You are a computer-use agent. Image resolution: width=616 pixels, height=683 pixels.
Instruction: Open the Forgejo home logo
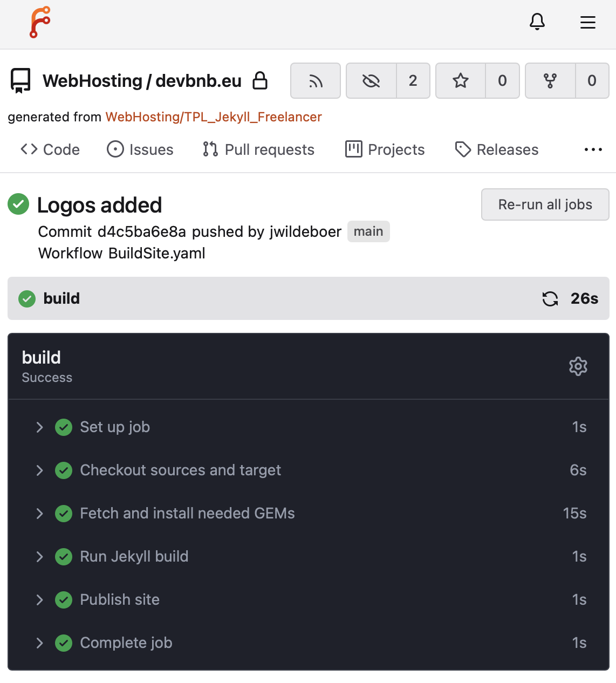pos(40,23)
